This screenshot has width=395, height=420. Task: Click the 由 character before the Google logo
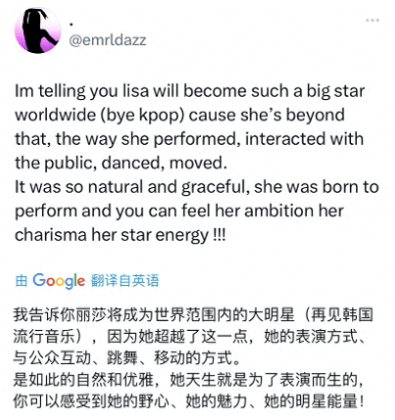click(x=21, y=281)
